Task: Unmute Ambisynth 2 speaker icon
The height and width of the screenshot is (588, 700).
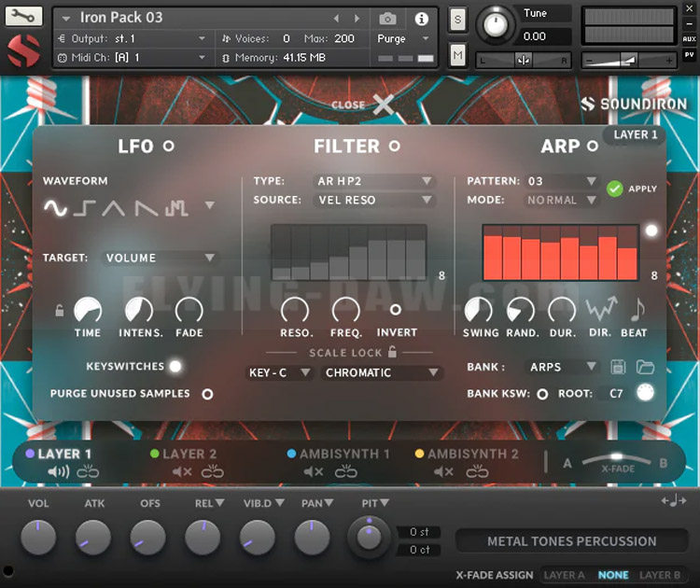Action: pyautogui.click(x=443, y=471)
